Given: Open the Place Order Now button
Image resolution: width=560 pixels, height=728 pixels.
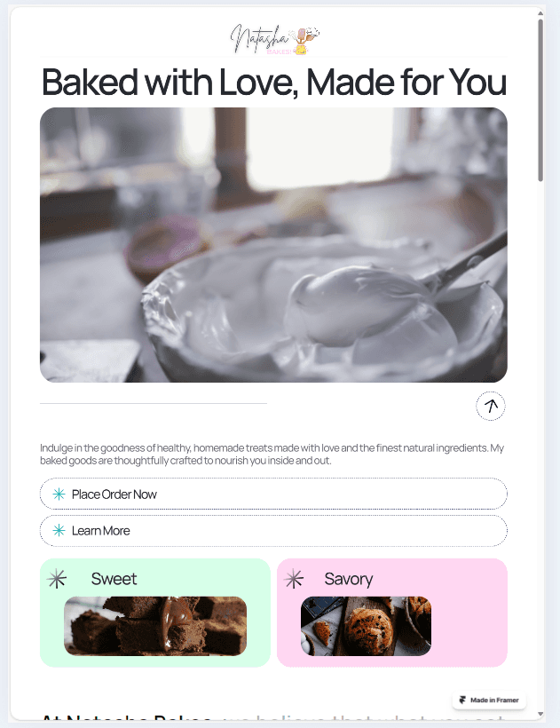Looking at the screenshot, I should pyautogui.click(x=273, y=494).
